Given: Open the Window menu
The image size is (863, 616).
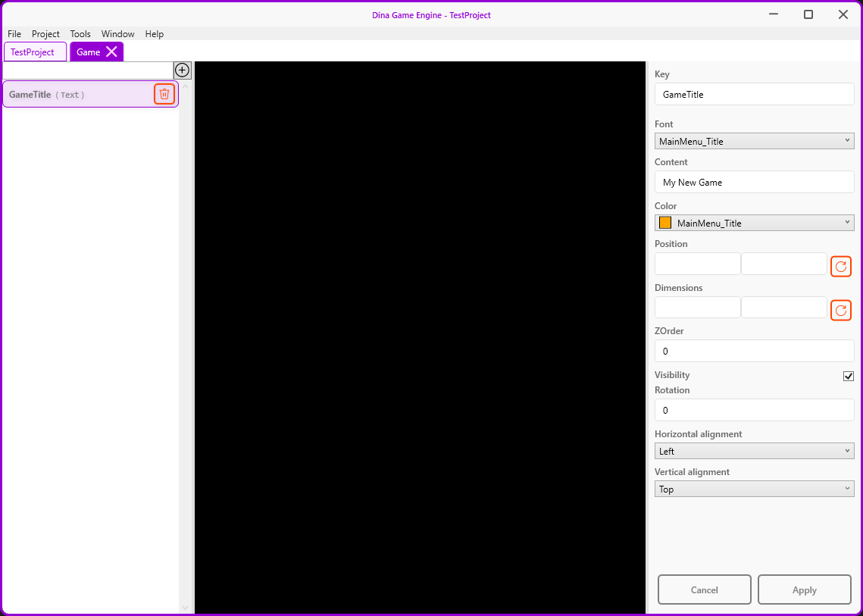Looking at the screenshot, I should pyautogui.click(x=117, y=34).
